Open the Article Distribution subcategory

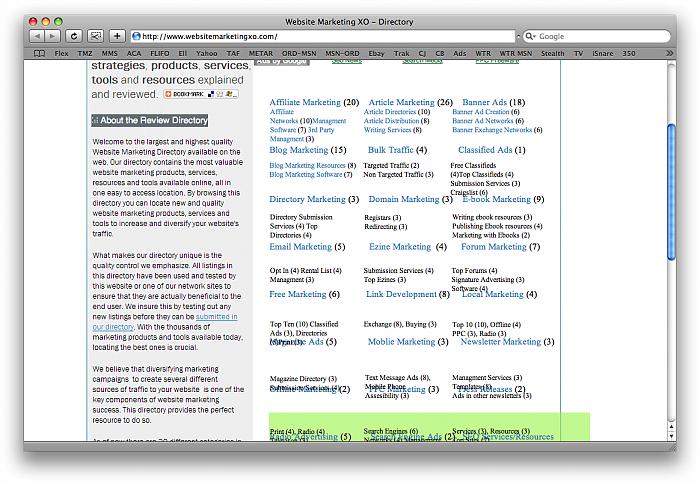pos(392,121)
